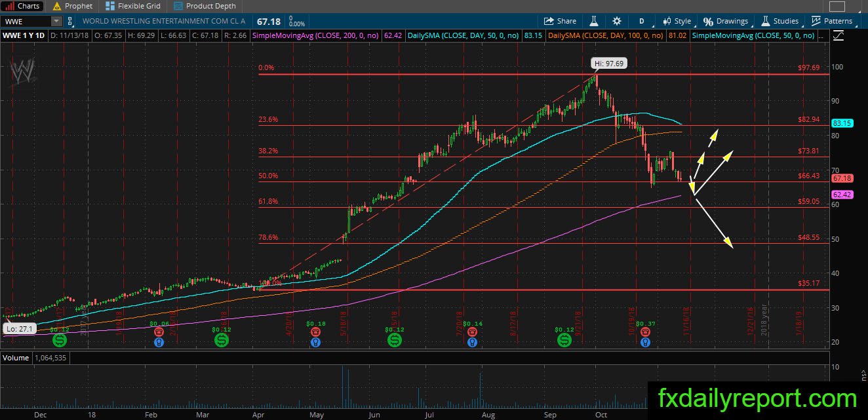Click the Hi: 97.69 price bubble
This screenshot has width=868, height=420.
609,64
